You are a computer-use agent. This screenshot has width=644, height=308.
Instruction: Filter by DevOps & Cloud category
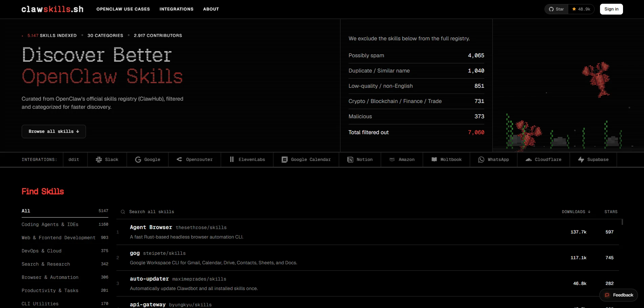65,251
